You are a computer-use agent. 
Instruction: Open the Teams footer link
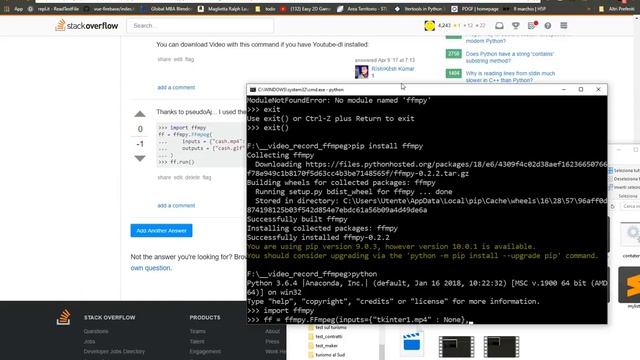coord(198,331)
